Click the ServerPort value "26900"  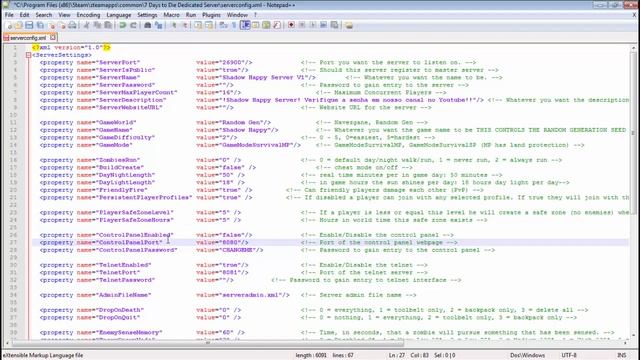232,62
